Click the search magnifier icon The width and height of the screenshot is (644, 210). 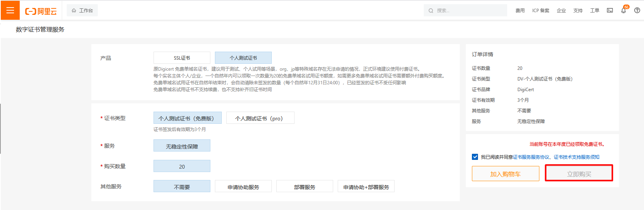[431, 11]
